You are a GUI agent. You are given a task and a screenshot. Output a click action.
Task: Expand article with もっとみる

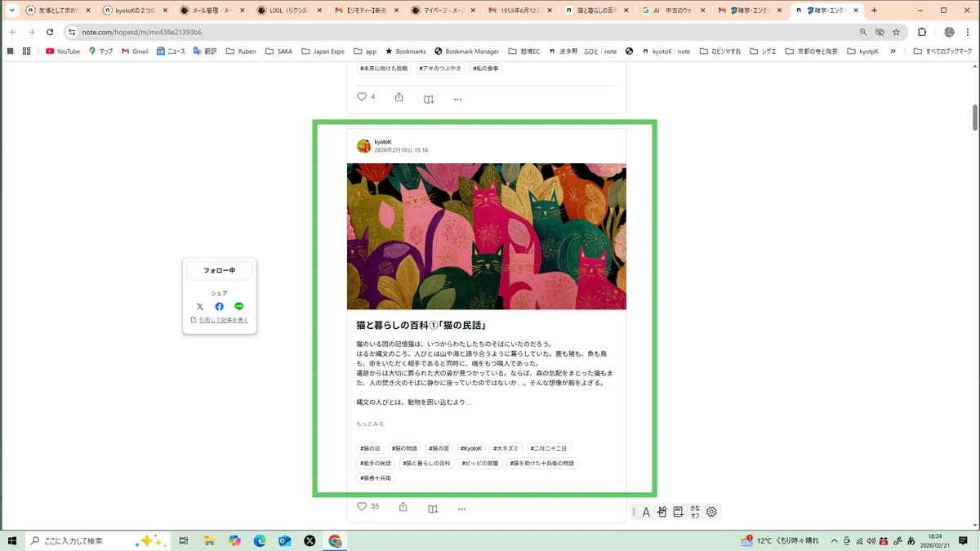370,424
